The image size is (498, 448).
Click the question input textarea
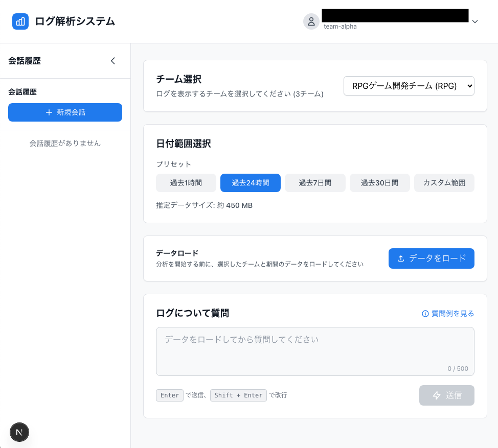click(x=315, y=350)
